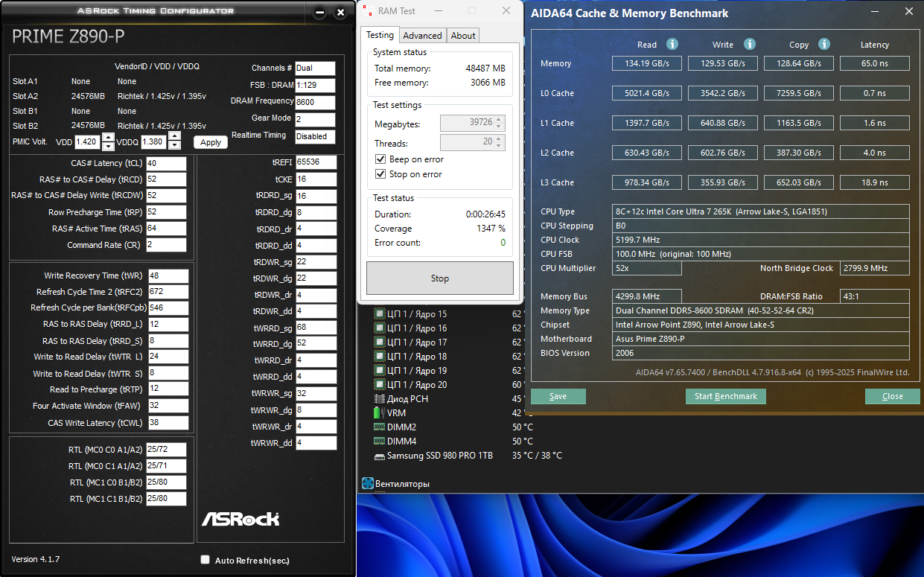
Task: Click the Refresh Cycle Time 2 (tRFC2) field
Action: pos(168,292)
